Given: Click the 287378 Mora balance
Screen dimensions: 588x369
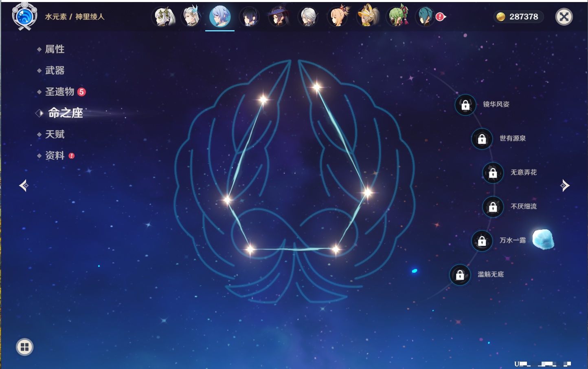Looking at the screenshot, I should pyautogui.click(x=524, y=17).
